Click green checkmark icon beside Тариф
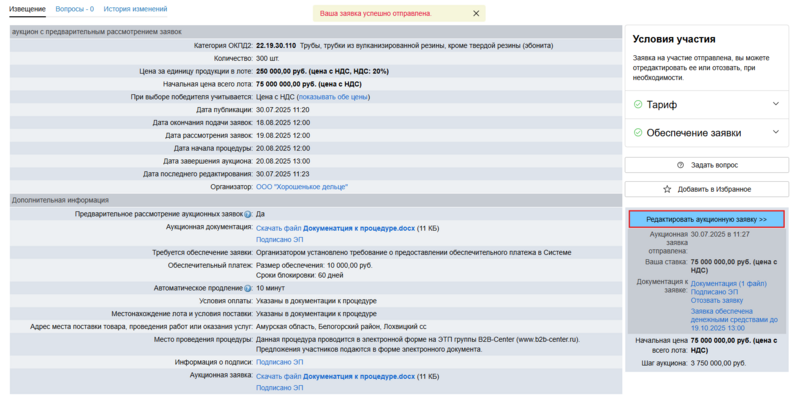This screenshot has width=800, height=404. (638, 105)
